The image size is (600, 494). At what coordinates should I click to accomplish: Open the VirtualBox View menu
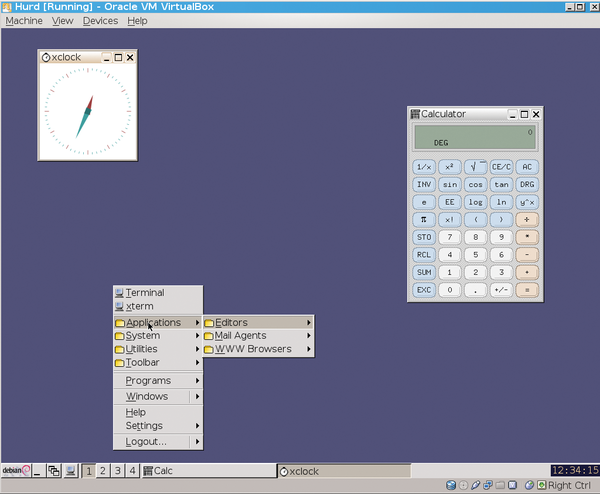coord(62,21)
